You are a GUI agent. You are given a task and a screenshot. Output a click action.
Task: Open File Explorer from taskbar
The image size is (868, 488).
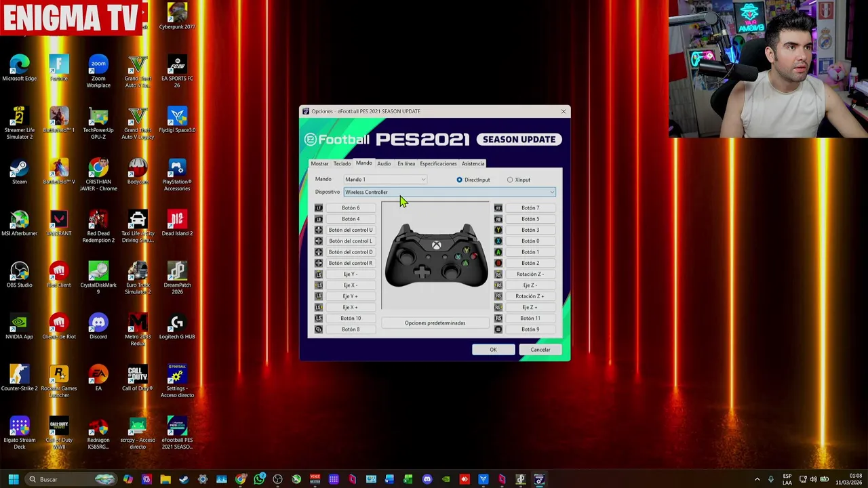165,479
